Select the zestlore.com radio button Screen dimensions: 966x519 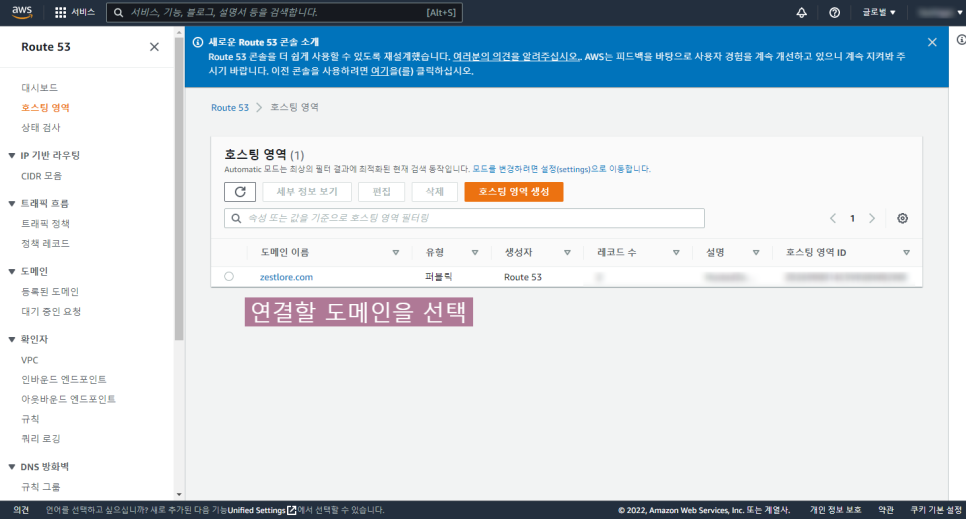point(229,276)
